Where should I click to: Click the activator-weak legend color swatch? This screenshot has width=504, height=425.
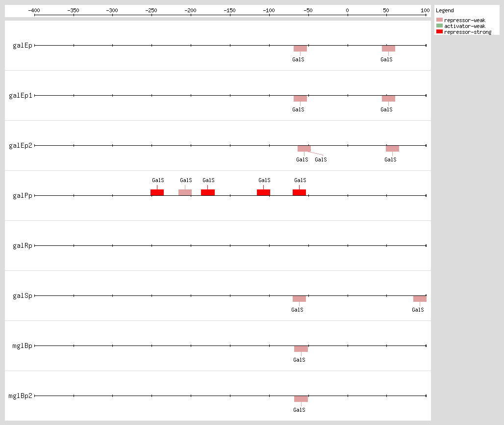439,26
